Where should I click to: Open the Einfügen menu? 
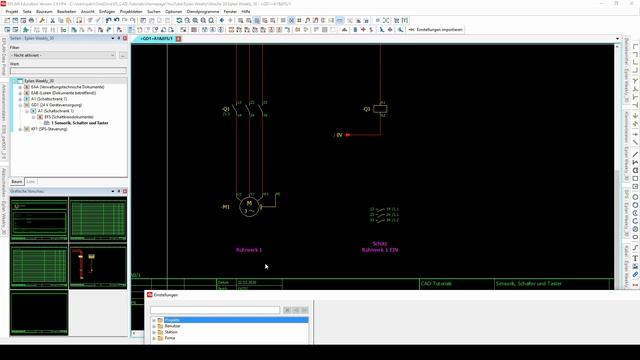(x=107, y=11)
